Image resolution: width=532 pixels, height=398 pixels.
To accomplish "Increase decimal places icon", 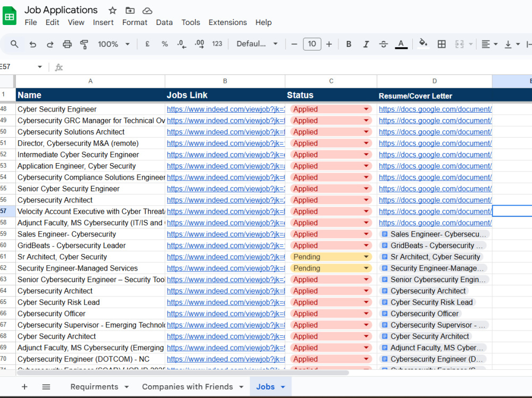I will tap(199, 44).
